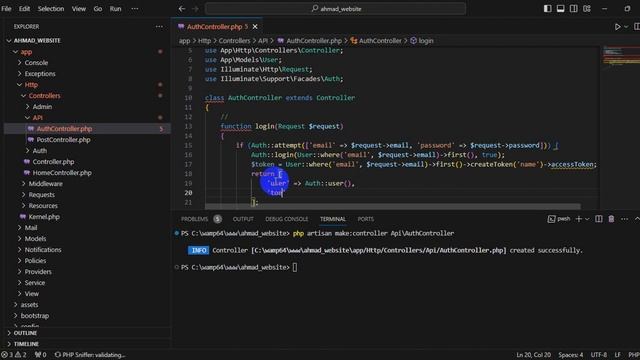
Task: Collapse the AHMAD_WEBSITE root folder
Action: pos(37,40)
